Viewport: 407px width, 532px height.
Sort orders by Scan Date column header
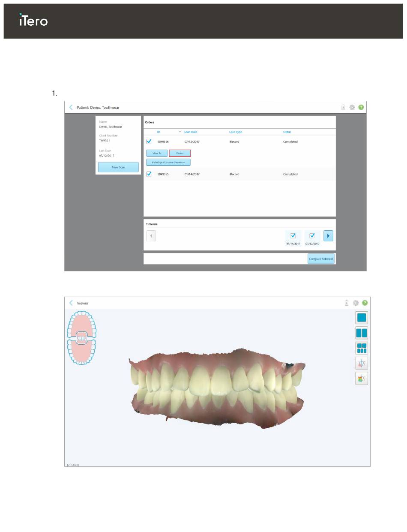(191, 132)
